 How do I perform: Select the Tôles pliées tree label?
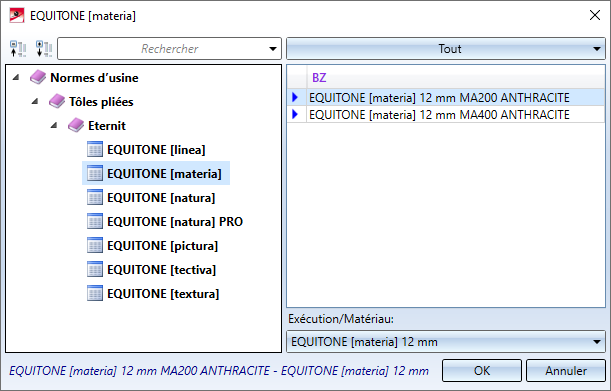[x=101, y=102]
